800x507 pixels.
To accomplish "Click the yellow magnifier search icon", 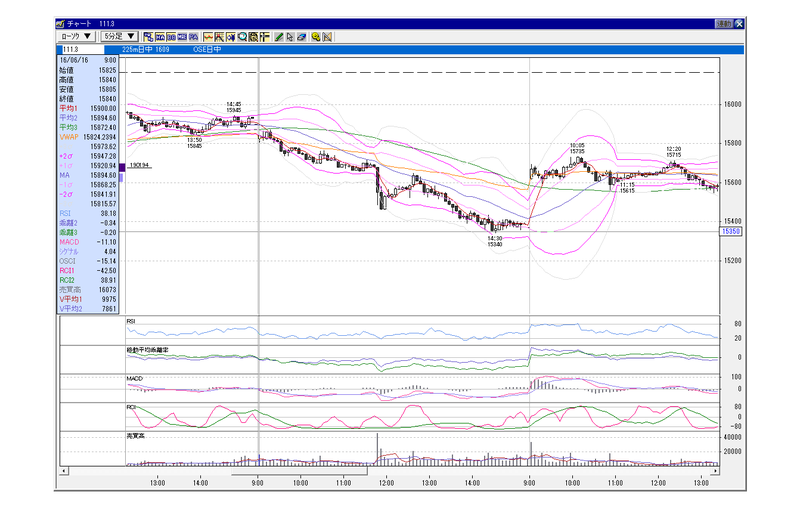I will point(316,37).
